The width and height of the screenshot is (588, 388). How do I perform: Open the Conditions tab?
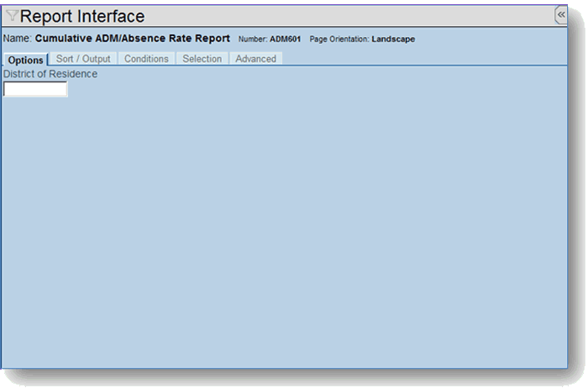[146, 59]
